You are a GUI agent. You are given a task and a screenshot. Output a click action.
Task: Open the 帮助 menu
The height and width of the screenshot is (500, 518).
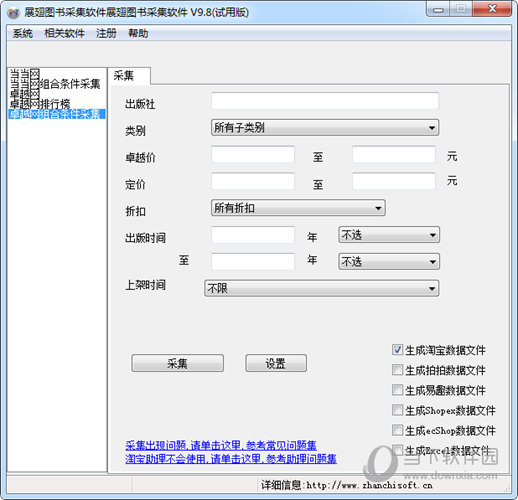pos(138,33)
